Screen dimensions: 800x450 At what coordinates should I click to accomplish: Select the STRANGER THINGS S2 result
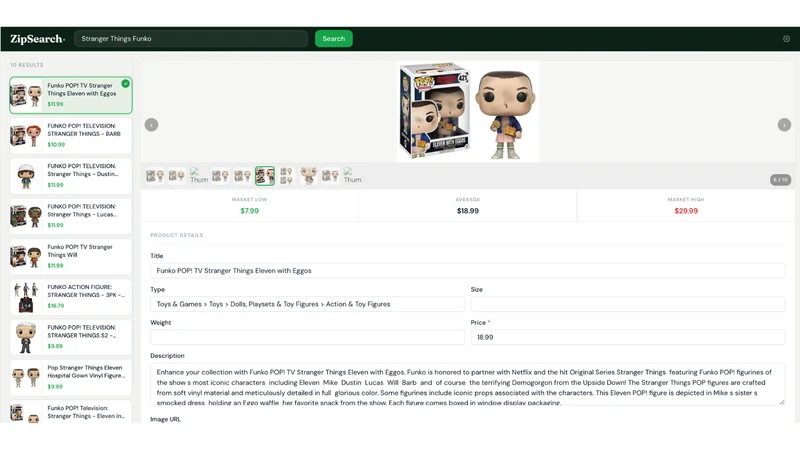pos(70,337)
